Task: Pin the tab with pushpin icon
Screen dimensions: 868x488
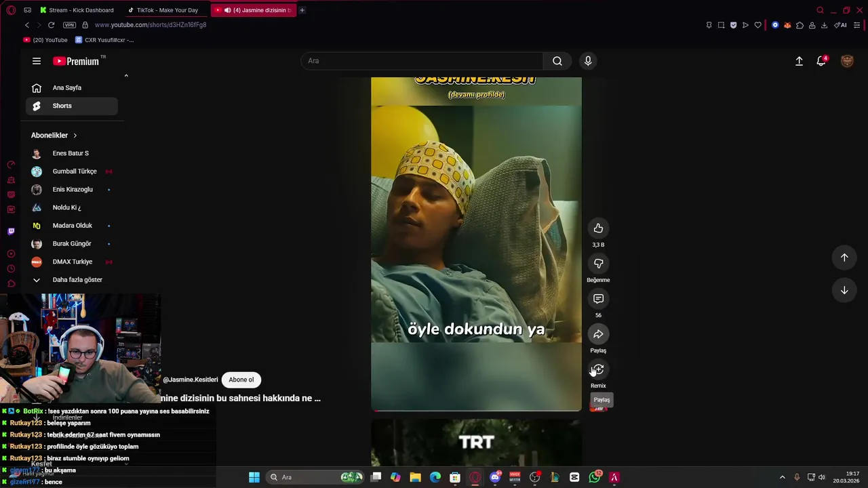Action: [x=709, y=25]
